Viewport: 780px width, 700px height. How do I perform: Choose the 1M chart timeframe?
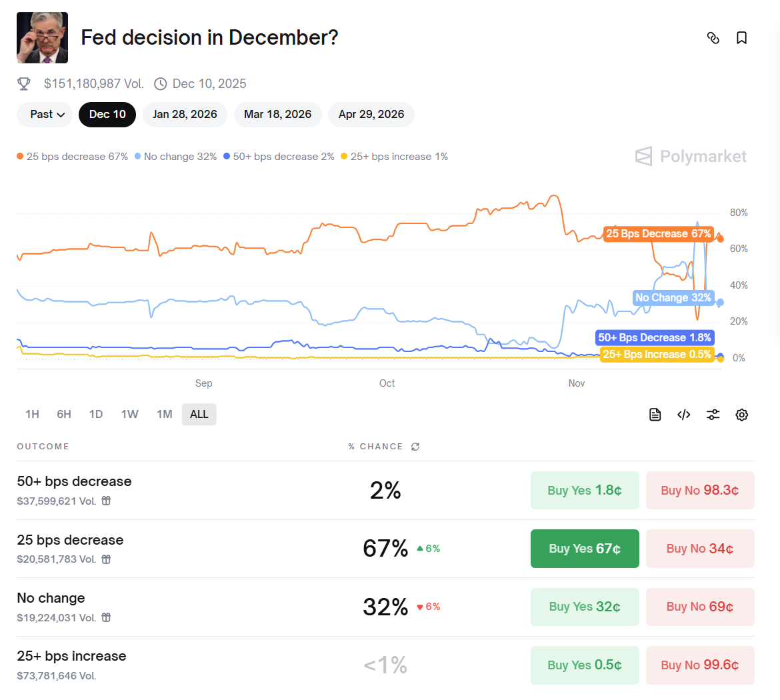[164, 415]
